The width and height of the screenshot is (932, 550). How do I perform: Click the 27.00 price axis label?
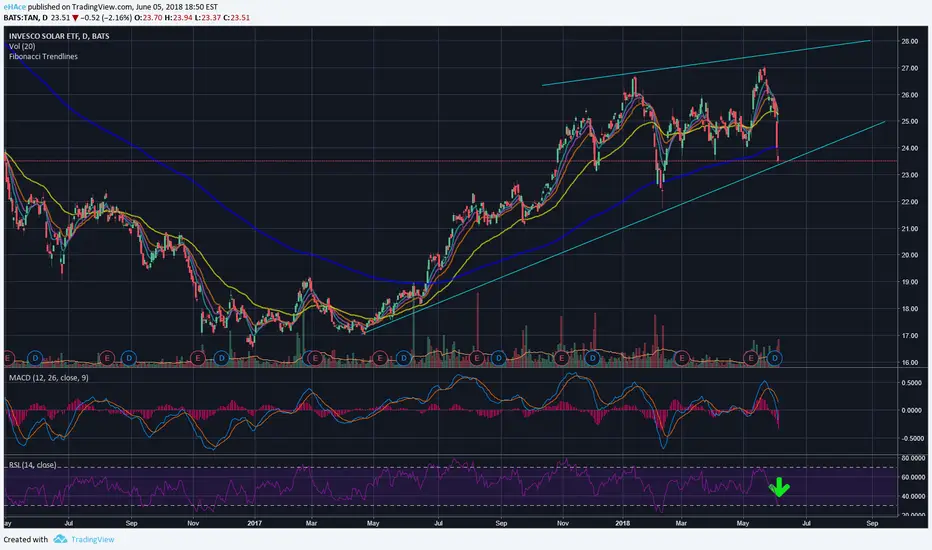pos(910,68)
